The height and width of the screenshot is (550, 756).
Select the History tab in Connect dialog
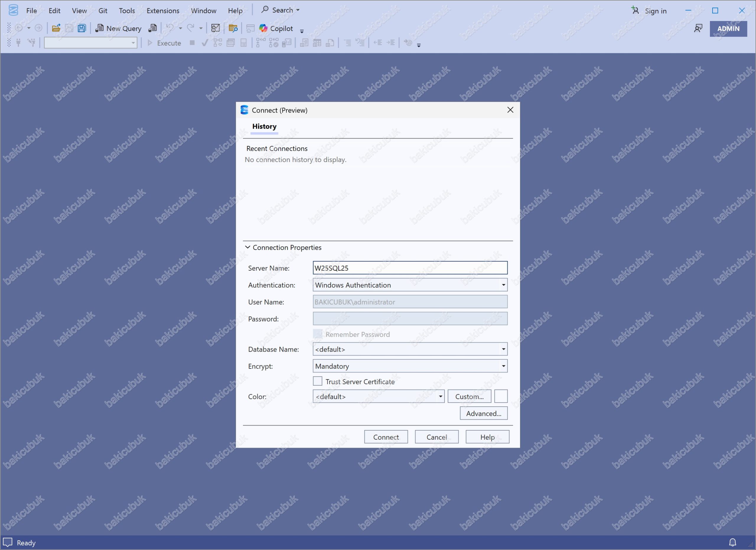click(x=264, y=126)
